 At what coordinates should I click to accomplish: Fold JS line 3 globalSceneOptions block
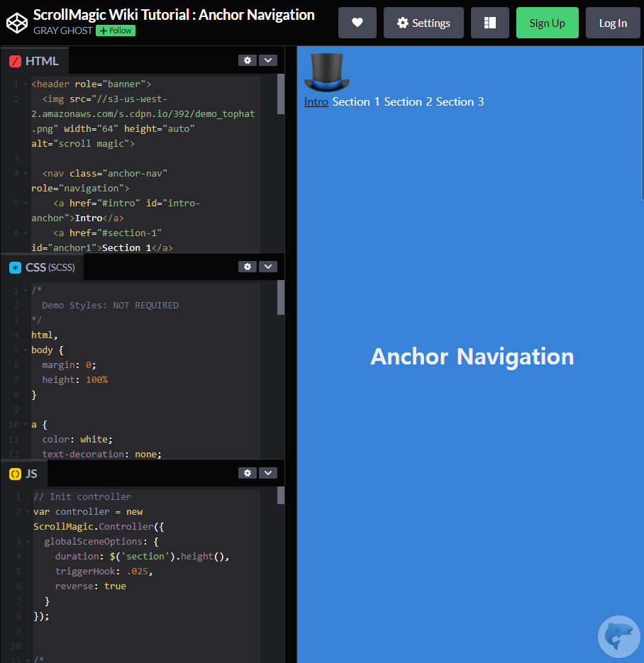pyautogui.click(x=28, y=542)
